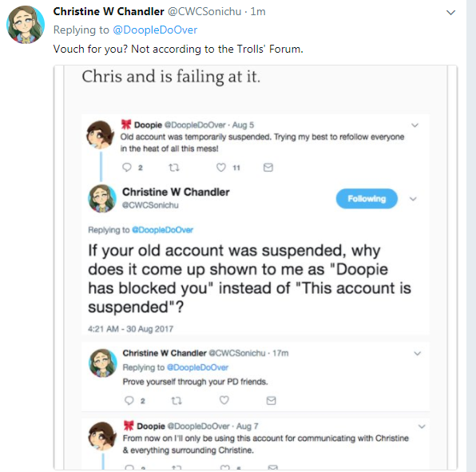Retweet the 'Prove yourself through your PD friends' tweet
The width and height of the screenshot is (476, 472).
[177, 401]
